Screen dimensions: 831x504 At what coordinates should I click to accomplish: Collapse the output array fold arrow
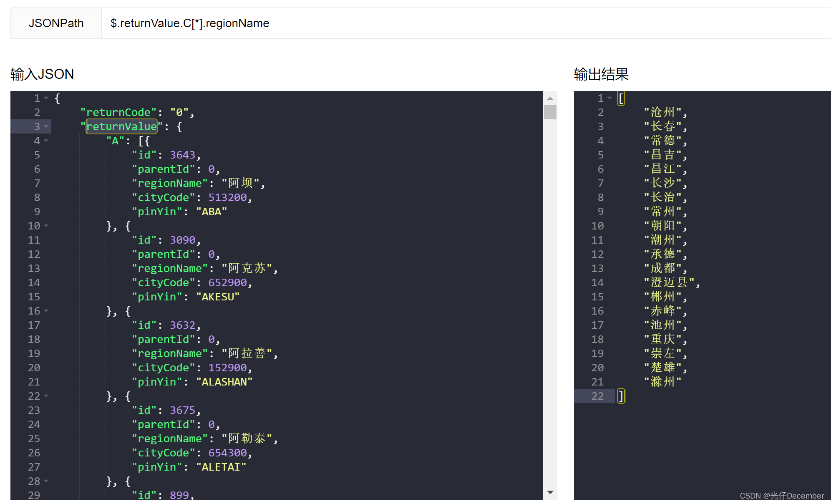[x=609, y=98]
